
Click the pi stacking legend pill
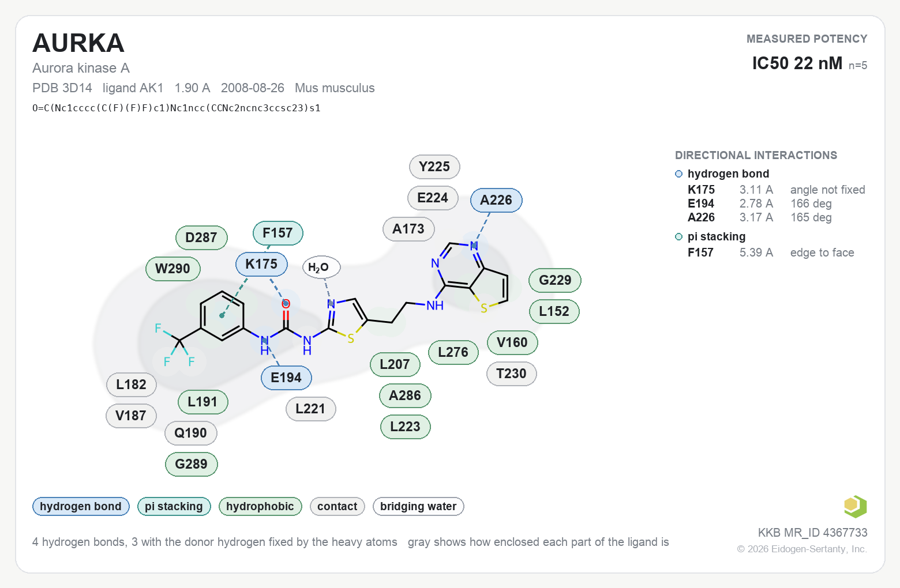coord(174,506)
